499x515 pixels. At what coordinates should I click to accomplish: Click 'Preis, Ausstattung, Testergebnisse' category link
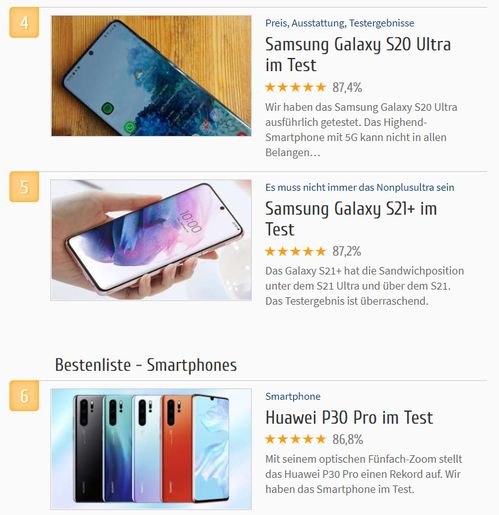pos(340,23)
